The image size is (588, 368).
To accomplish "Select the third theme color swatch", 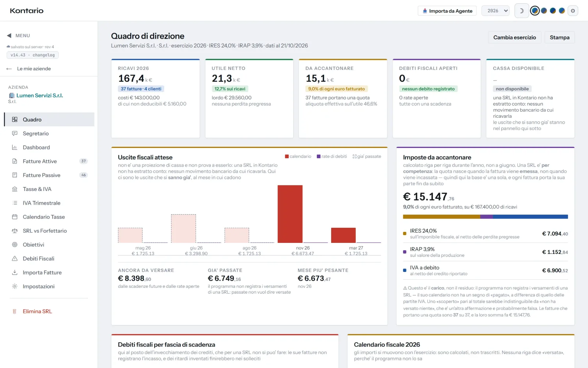I will pyautogui.click(x=553, y=11).
